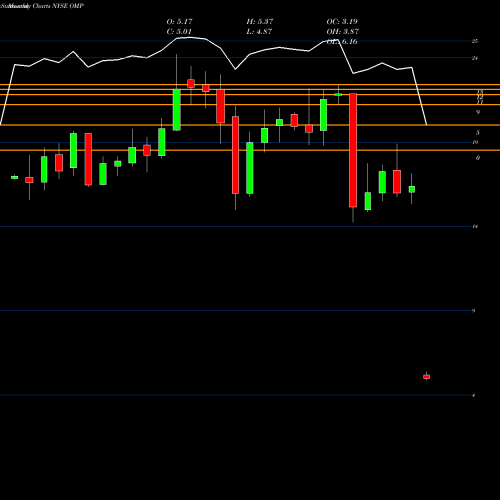Select the open price value 'O: 5.17'

pos(180,22)
